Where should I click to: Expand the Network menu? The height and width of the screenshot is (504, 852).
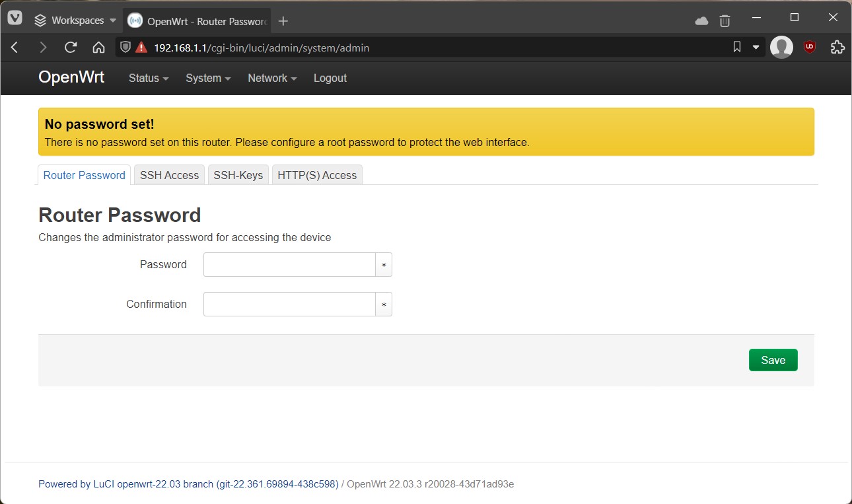272,78
